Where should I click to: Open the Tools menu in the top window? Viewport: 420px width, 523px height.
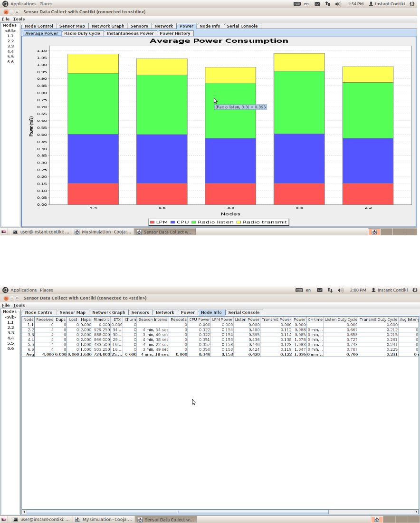coord(19,19)
